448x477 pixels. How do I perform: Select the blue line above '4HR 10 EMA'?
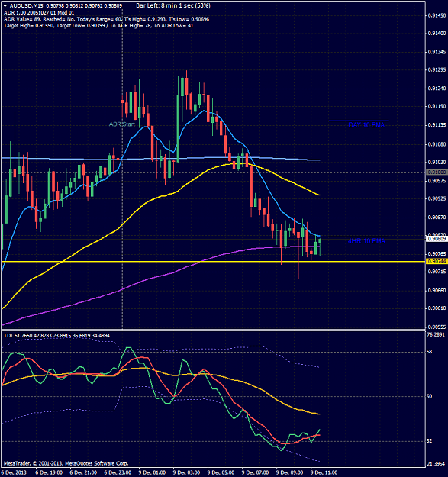point(358,237)
